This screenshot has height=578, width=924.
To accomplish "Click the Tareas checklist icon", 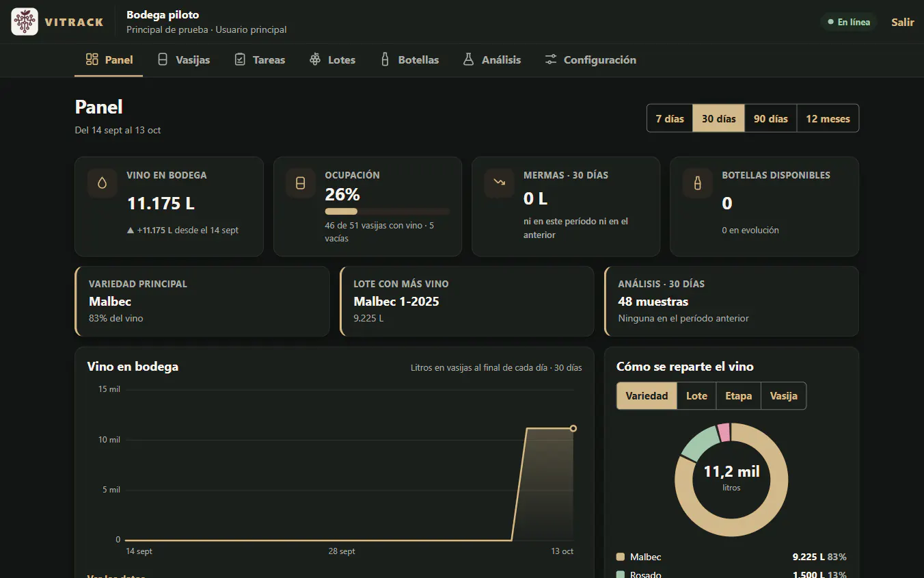I will tap(240, 60).
